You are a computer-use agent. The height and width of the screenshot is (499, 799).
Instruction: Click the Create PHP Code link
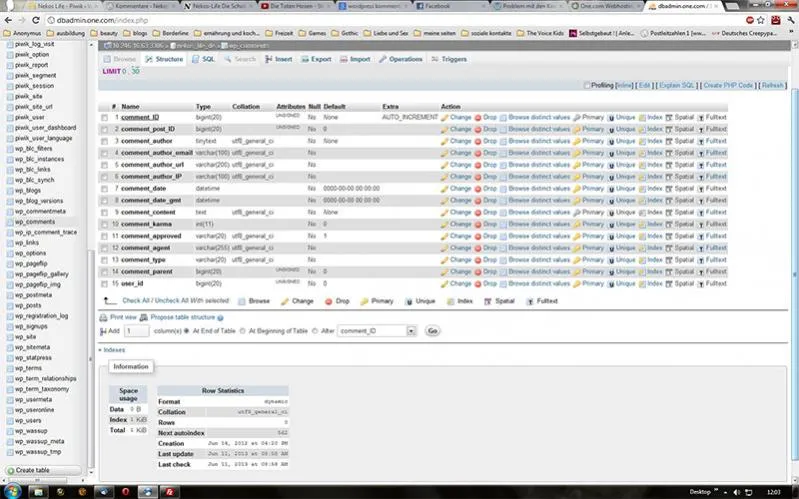(x=728, y=86)
